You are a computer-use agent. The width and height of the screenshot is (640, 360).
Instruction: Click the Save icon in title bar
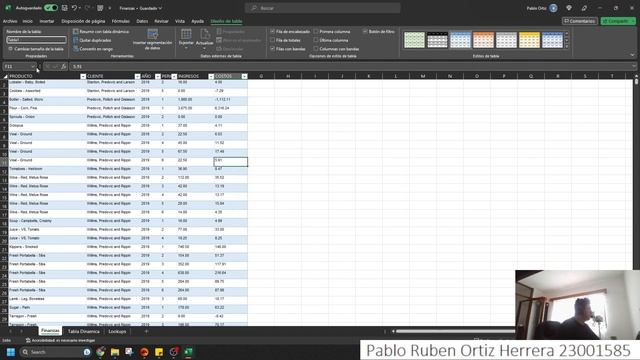[64, 8]
